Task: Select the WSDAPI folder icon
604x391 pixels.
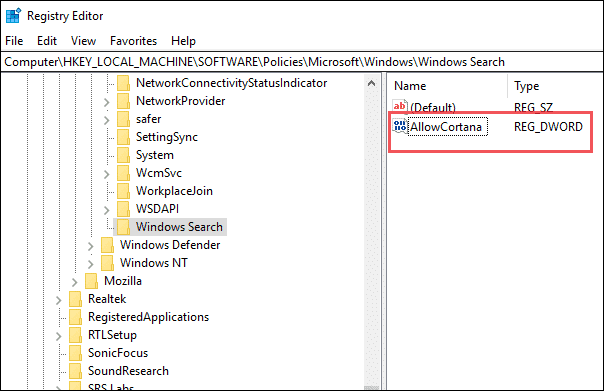Action: [x=123, y=209]
